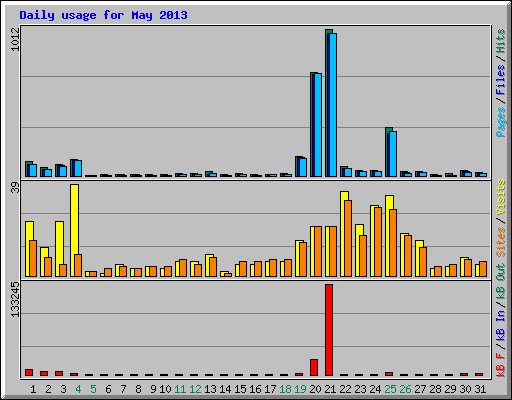Select day 17 on the x-axis
512x400 pixels.
(270, 389)
